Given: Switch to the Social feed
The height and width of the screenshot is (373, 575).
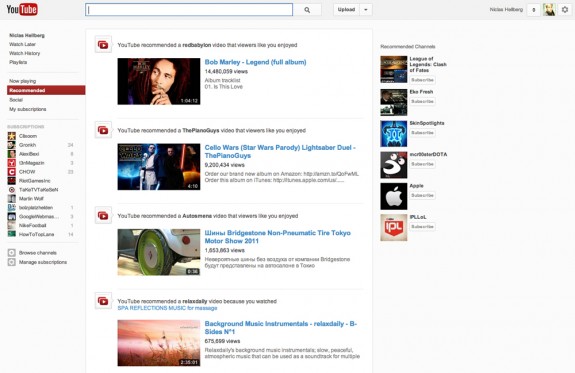Looking at the screenshot, I should click(16, 100).
